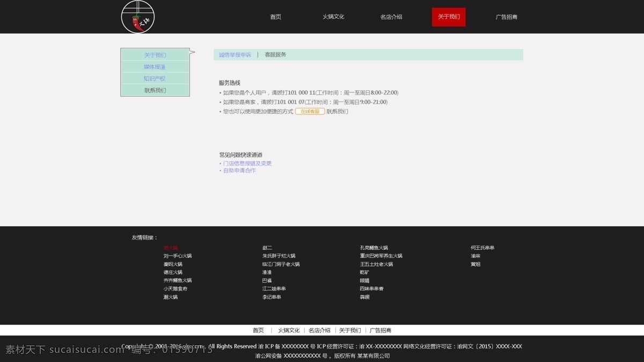Click the red highlighted first friend link
This screenshot has height=362, width=644.
pos(171,248)
